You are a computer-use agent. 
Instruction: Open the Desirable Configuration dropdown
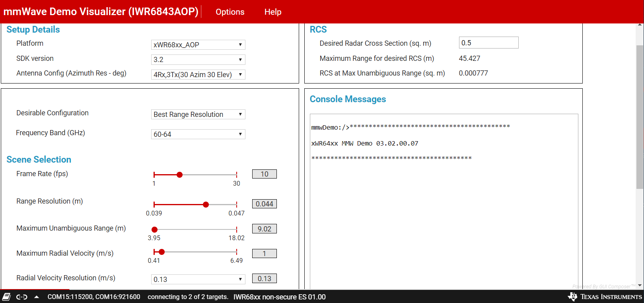198,114
